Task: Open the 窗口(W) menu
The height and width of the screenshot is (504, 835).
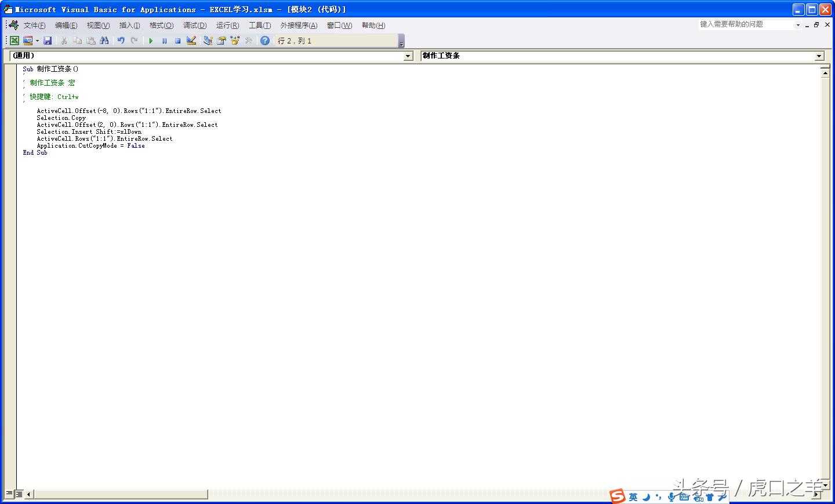Action: pos(339,25)
